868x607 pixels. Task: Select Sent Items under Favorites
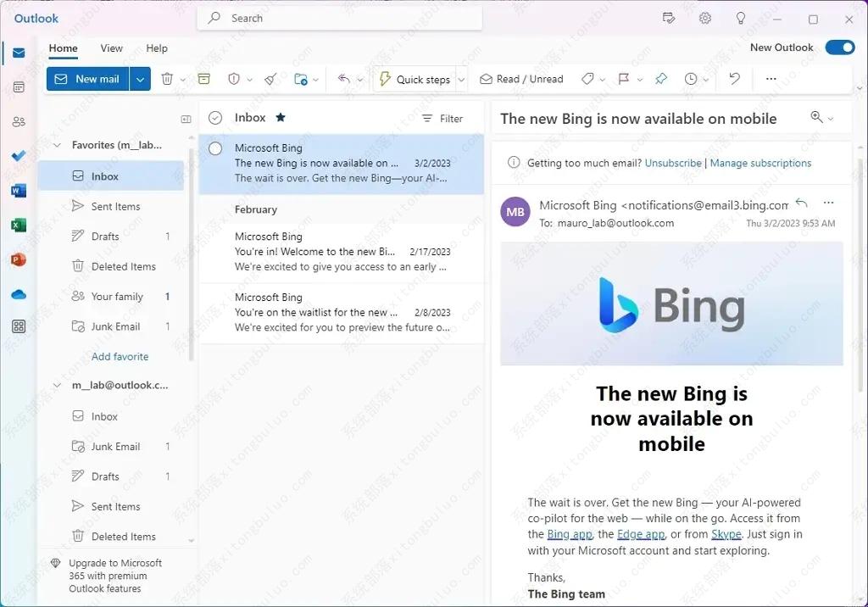tap(111, 206)
